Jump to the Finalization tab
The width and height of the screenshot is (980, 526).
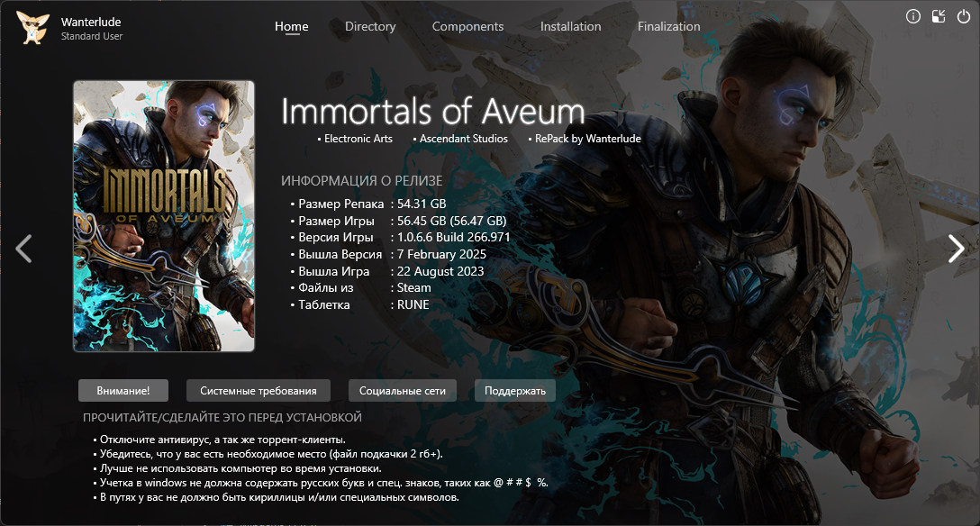coord(668,26)
